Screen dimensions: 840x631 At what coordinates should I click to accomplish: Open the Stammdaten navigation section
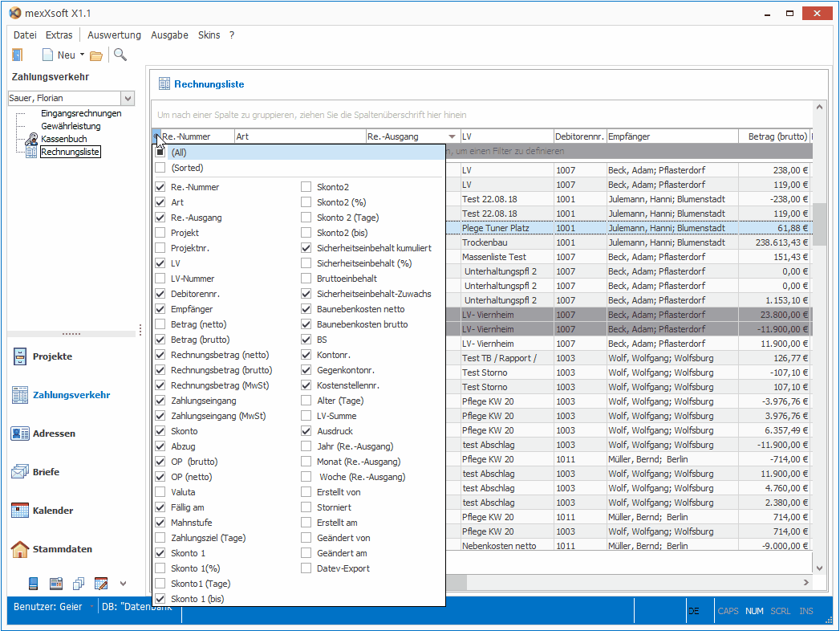[52, 549]
